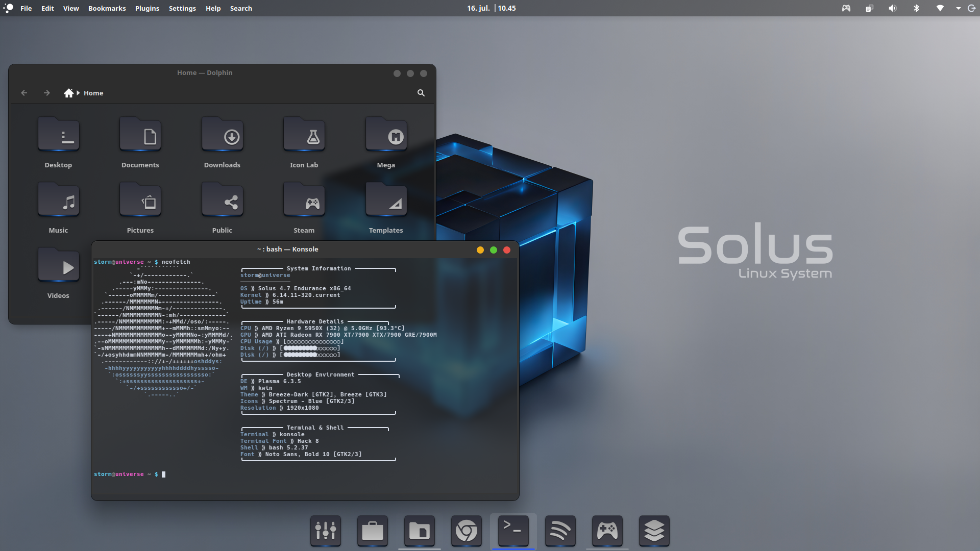The image size is (980, 551).
Task: Expand the breadcrumb arrow before Home
Action: (x=78, y=93)
